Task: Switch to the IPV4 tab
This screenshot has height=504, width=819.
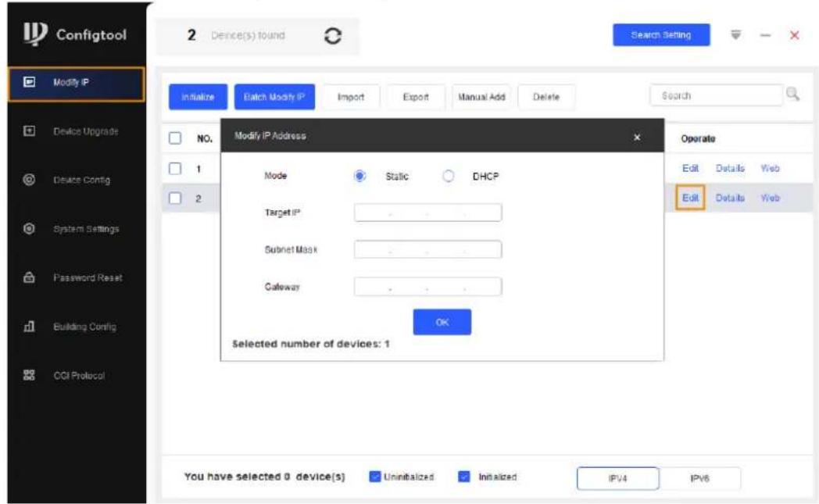Action: coord(618,478)
